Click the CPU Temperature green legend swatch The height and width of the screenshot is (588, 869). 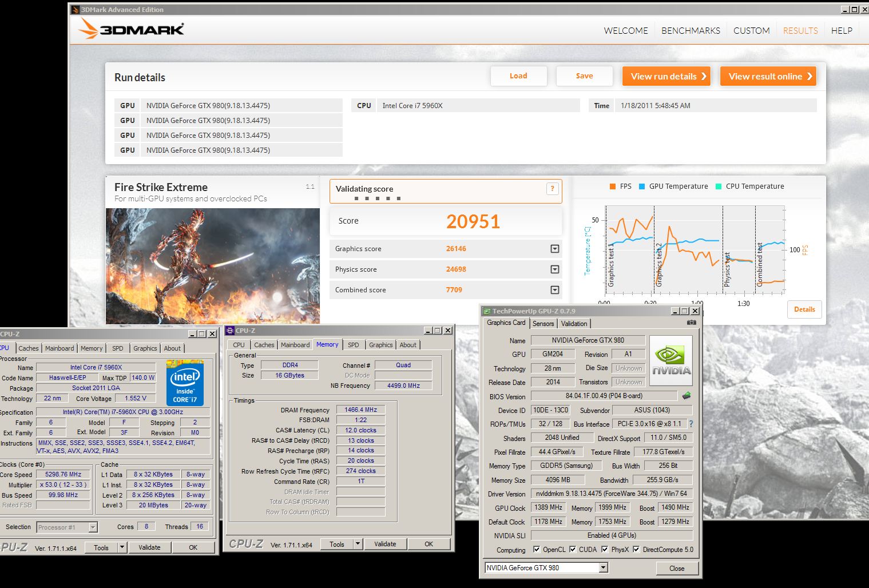(719, 186)
